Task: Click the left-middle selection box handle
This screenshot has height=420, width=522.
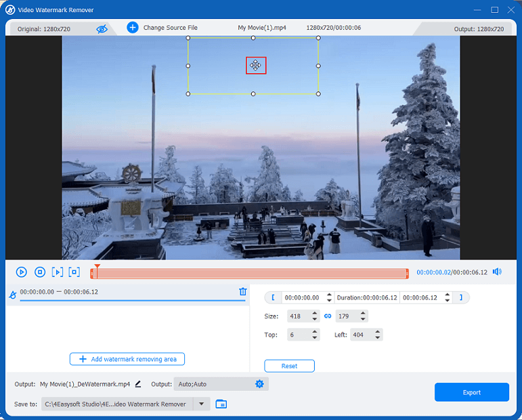Action: pos(188,66)
